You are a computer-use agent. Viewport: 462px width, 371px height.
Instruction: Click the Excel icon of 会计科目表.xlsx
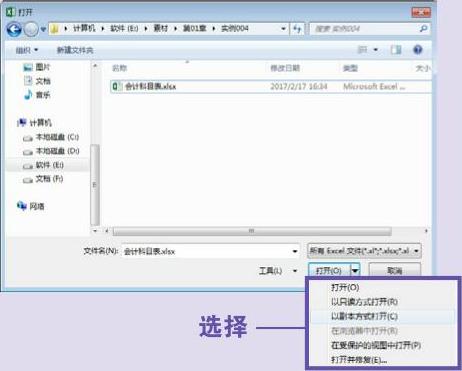click(116, 87)
